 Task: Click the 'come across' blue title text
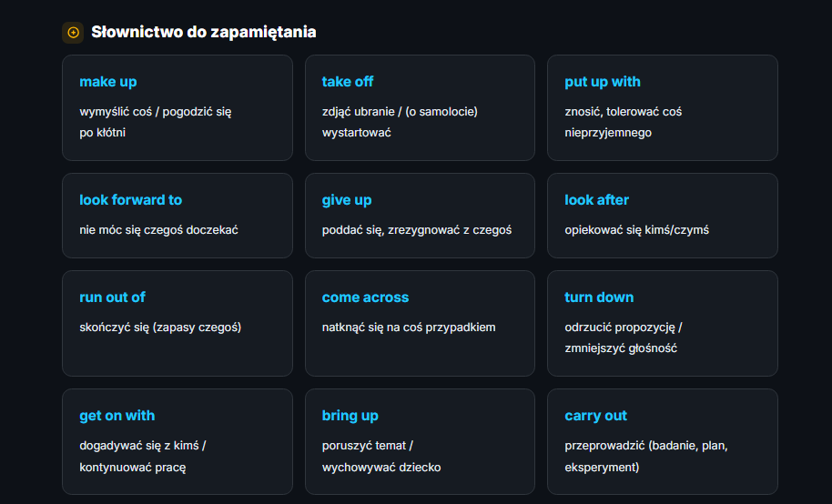365,297
